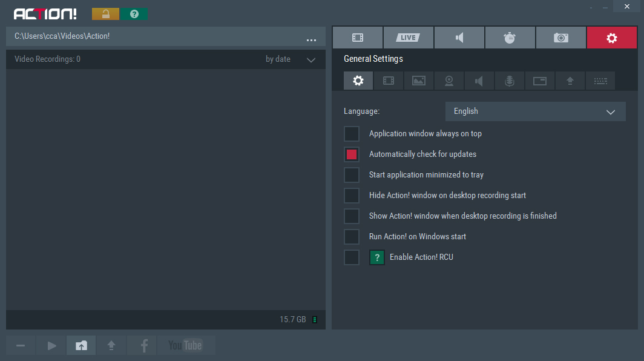Expand the by date sort dropdown
Viewport: 644px width, 361px height.
point(311,59)
